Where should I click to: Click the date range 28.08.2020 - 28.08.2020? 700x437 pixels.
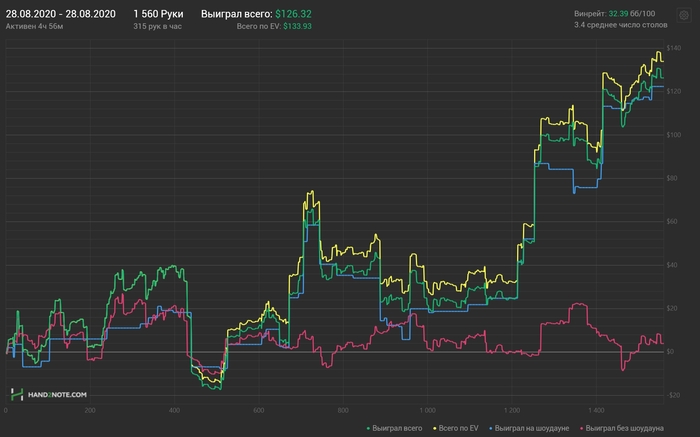pyautogui.click(x=61, y=14)
